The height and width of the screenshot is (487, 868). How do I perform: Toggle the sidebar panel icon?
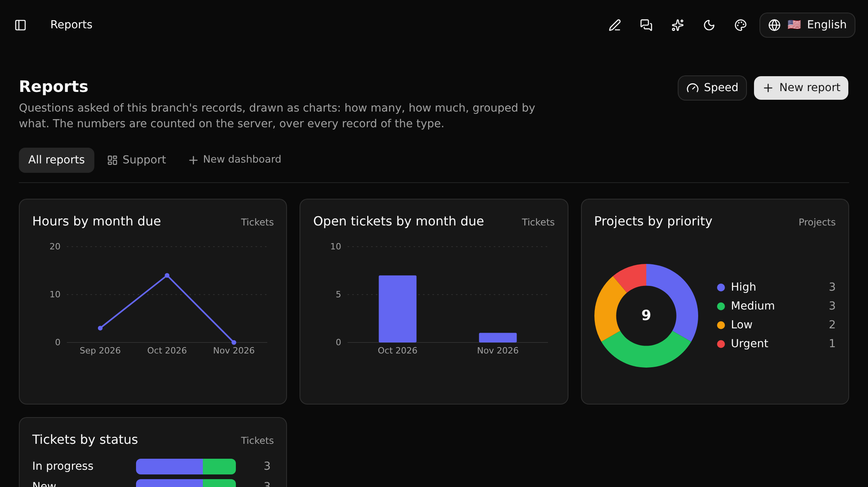[20, 25]
